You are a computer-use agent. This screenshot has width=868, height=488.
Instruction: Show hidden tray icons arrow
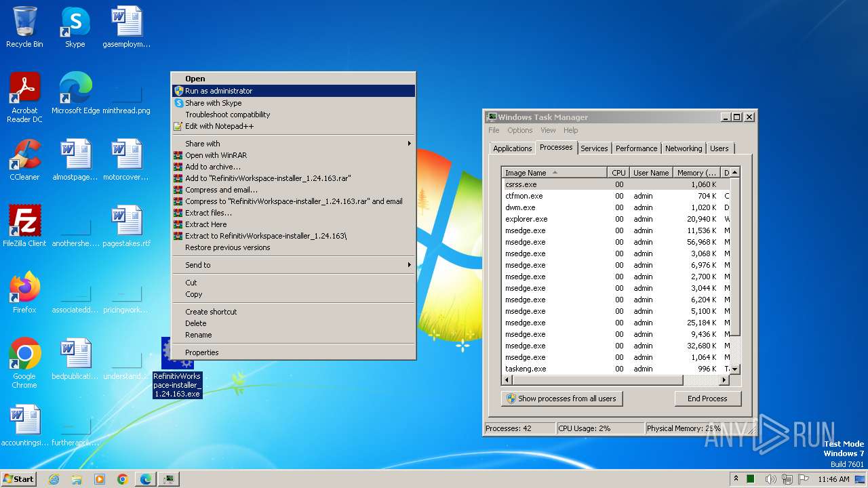(x=736, y=479)
